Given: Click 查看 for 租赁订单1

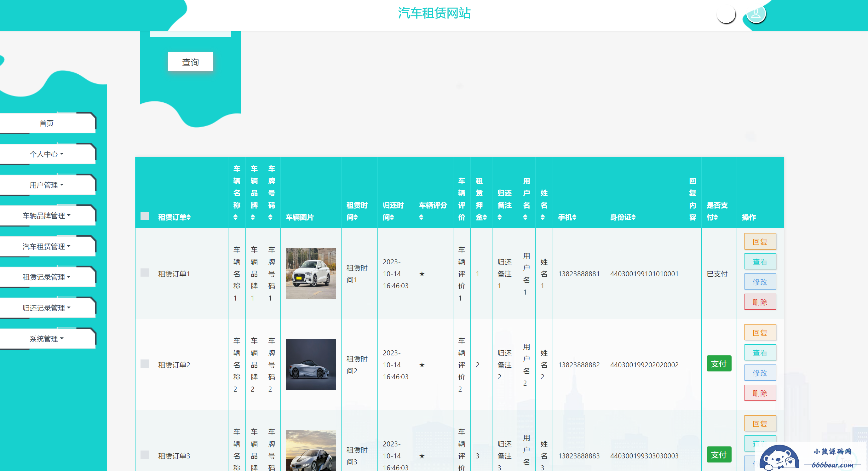Looking at the screenshot, I should coord(760,262).
